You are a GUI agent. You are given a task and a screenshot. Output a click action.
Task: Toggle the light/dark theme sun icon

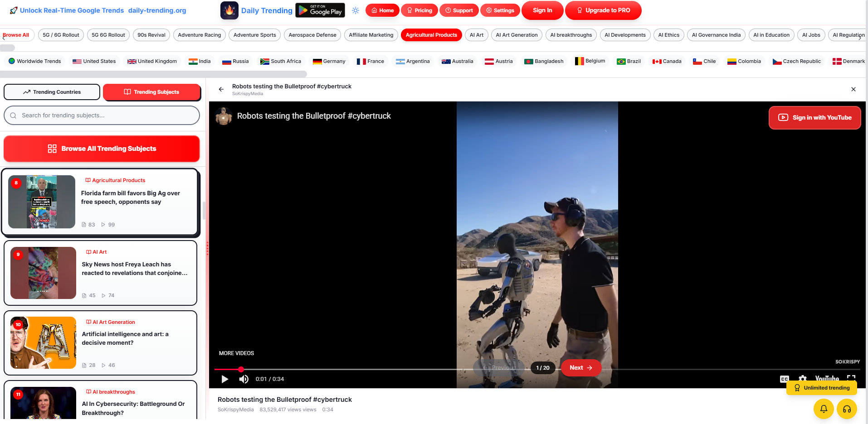tap(356, 10)
